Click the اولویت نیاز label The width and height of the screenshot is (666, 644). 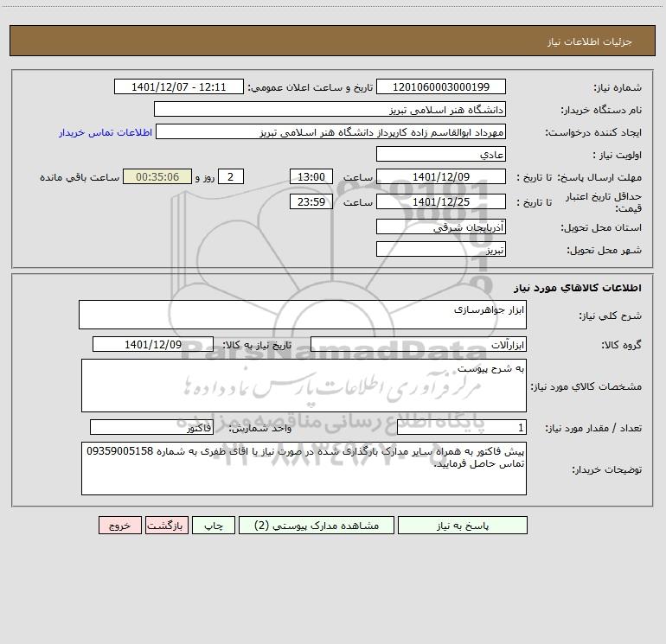pyautogui.click(x=617, y=156)
